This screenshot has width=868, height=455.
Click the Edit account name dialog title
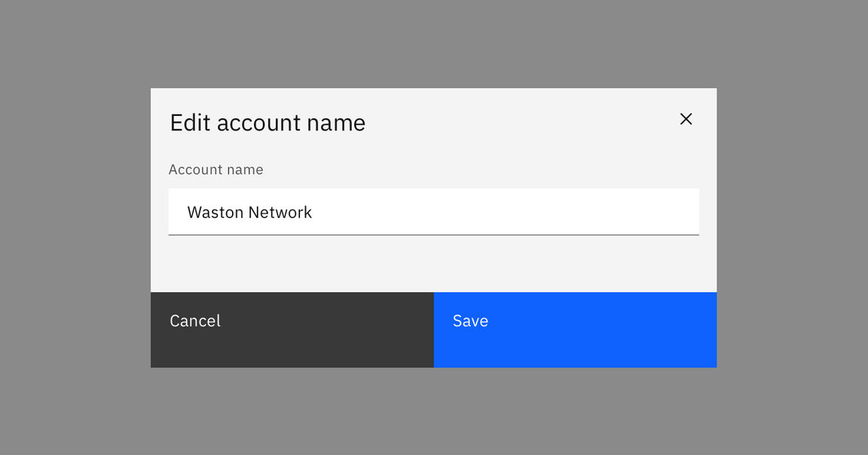pos(267,122)
